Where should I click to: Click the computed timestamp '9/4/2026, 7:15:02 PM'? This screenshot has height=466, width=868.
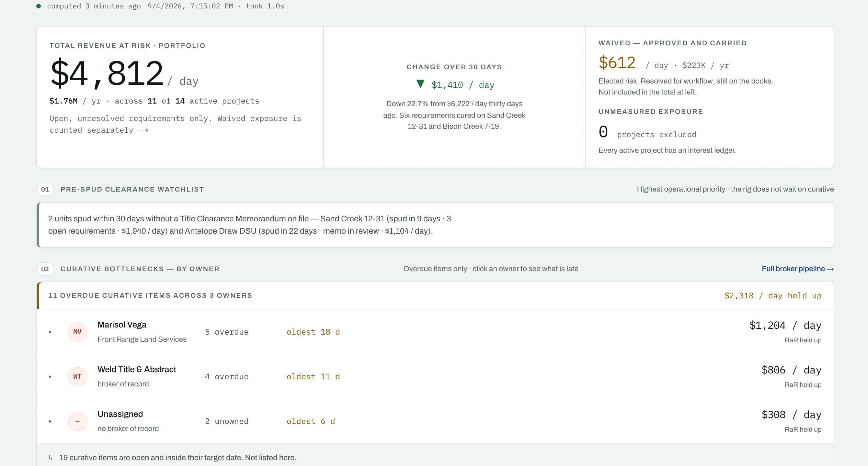click(x=190, y=6)
